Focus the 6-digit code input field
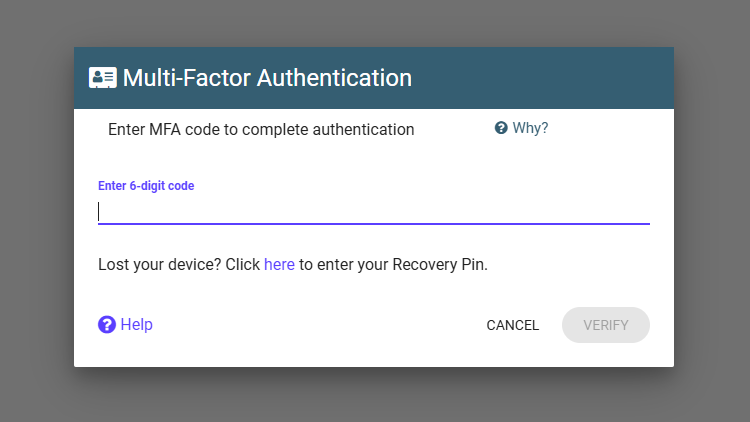The height and width of the screenshot is (422, 750). (374, 212)
